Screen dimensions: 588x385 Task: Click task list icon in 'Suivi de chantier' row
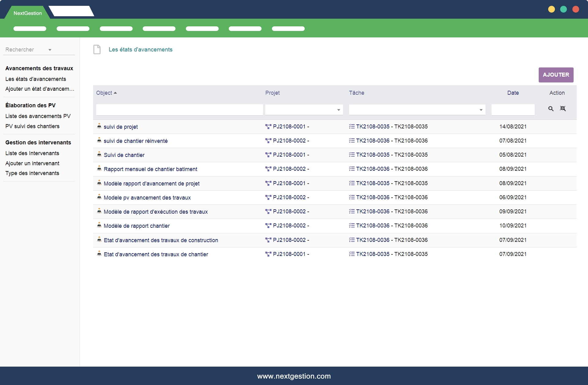pos(352,155)
